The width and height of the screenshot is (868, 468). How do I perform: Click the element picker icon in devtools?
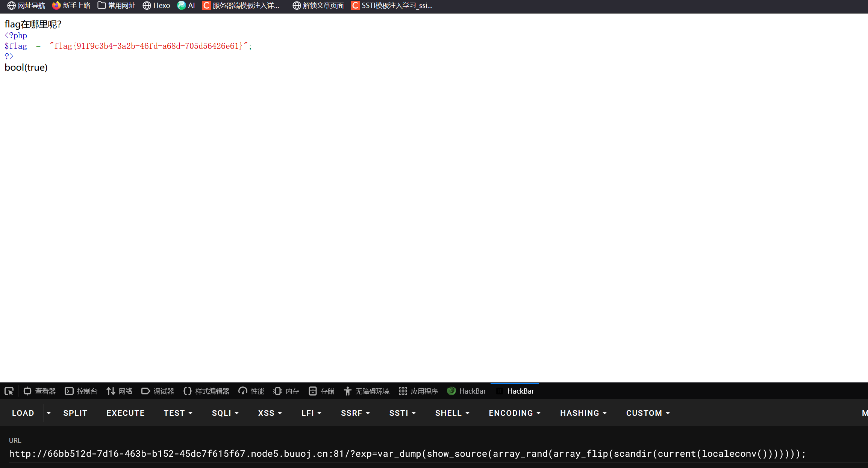[x=9, y=391]
